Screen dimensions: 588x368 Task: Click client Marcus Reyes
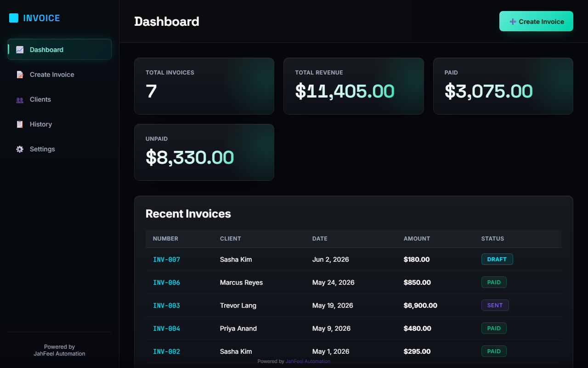[x=241, y=282]
